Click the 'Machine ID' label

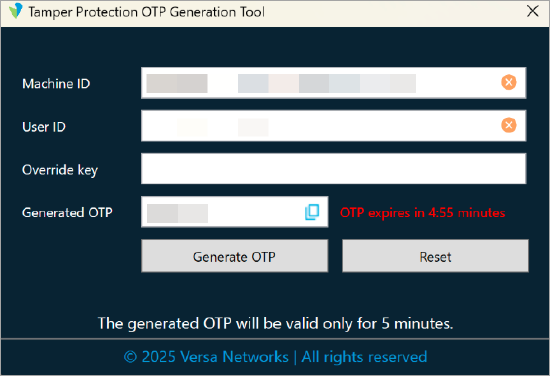pos(56,84)
